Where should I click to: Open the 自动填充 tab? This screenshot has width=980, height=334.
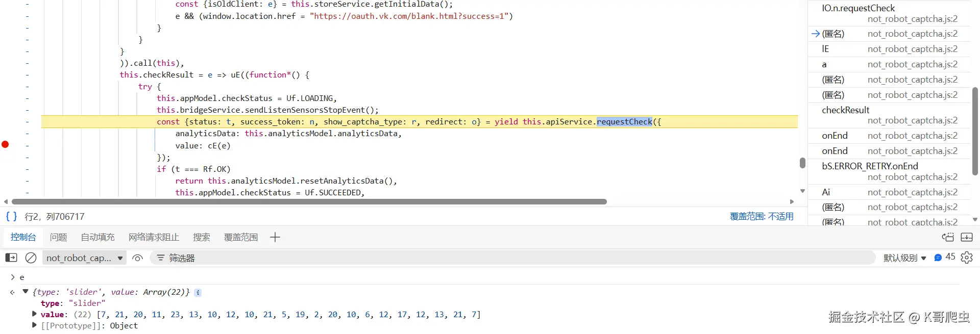pos(97,237)
